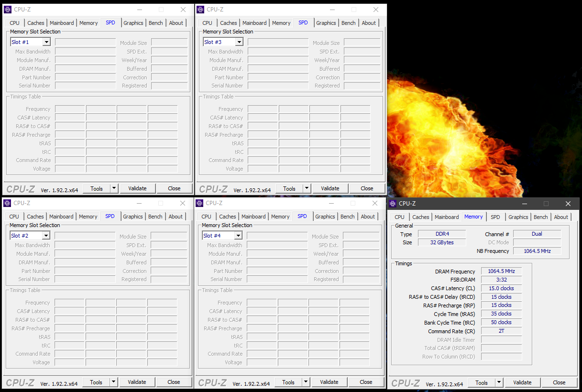The height and width of the screenshot is (392, 582).
Task: Expand Tools arrow in Slot #4 window
Action: [x=306, y=382]
